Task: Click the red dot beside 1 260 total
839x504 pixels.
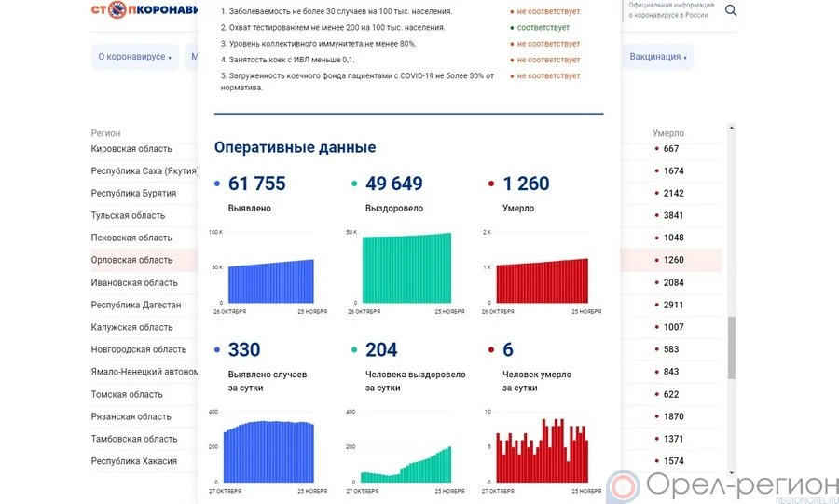Action: (x=491, y=184)
